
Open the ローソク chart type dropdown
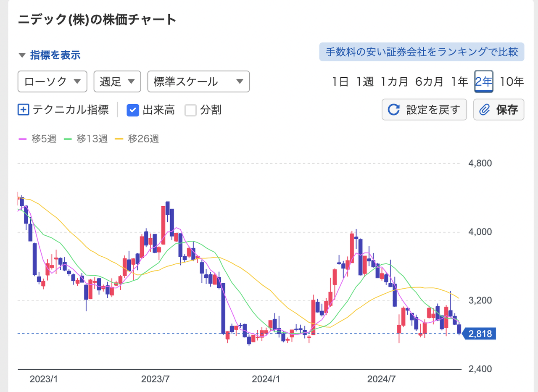click(x=53, y=82)
